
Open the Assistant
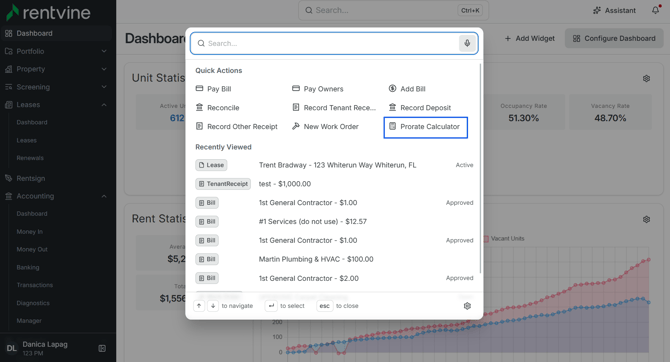pyautogui.click(x=614, y=11)
